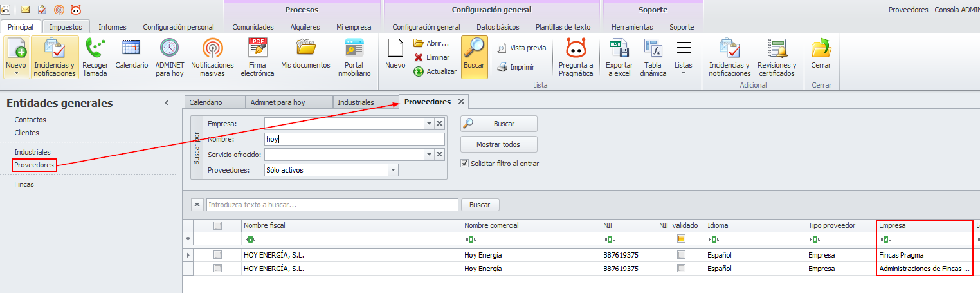Open the Herramientas ribbon tab
The image size is (980, 293).
pyautogui.click(x=632, y=27)
